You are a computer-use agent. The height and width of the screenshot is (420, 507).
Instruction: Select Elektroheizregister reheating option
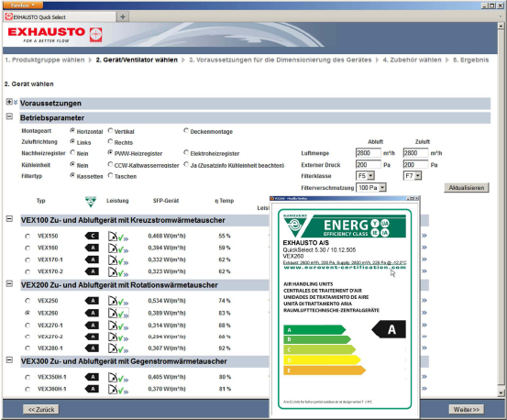[x=186, y=152]
